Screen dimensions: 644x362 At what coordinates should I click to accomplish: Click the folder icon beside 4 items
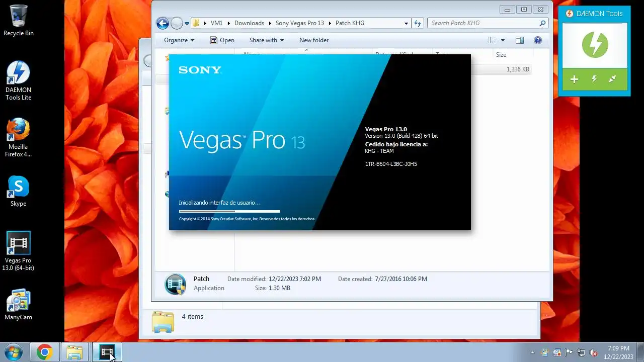[x=163, y=322]
